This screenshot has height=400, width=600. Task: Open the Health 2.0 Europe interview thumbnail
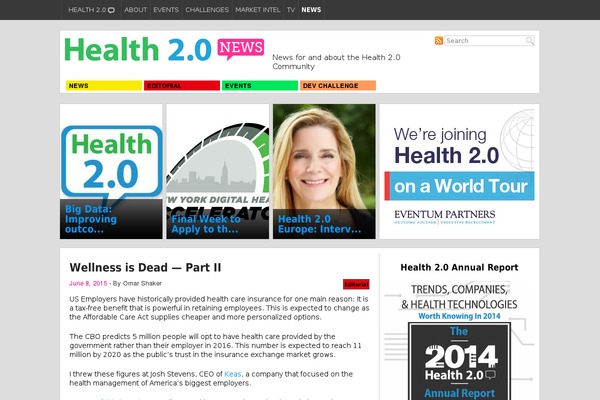click(324, 171)
